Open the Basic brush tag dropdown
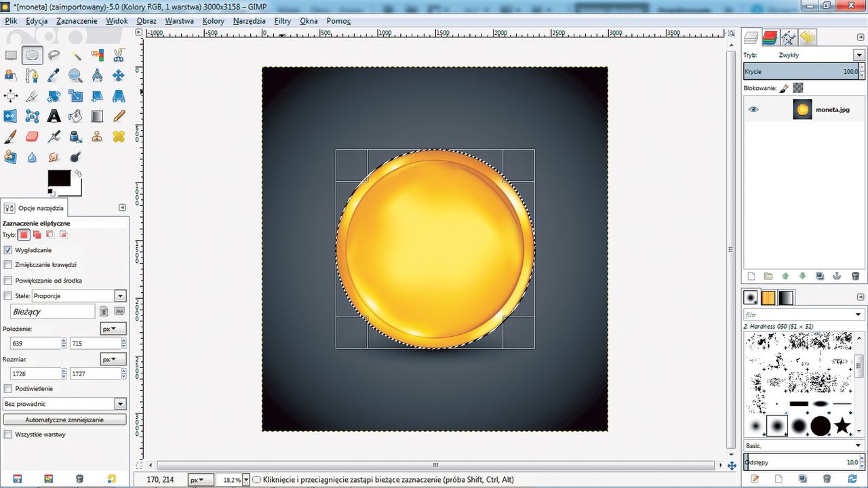Viewport: 868px width, 488px height. click(804, 445)
